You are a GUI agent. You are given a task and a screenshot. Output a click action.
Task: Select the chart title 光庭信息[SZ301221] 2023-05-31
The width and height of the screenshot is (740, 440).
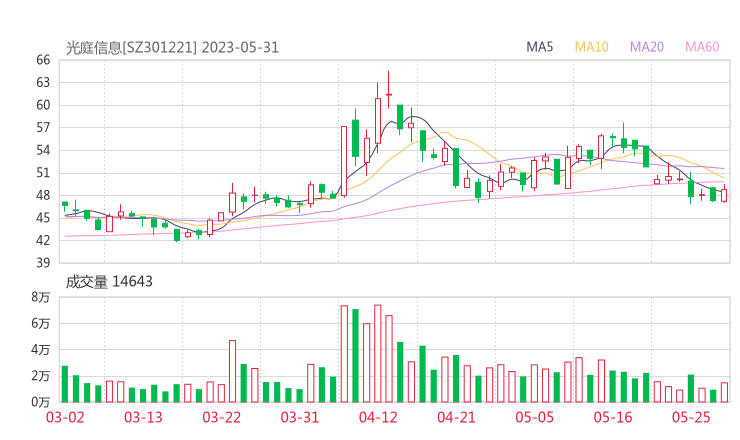click(172, 48)
